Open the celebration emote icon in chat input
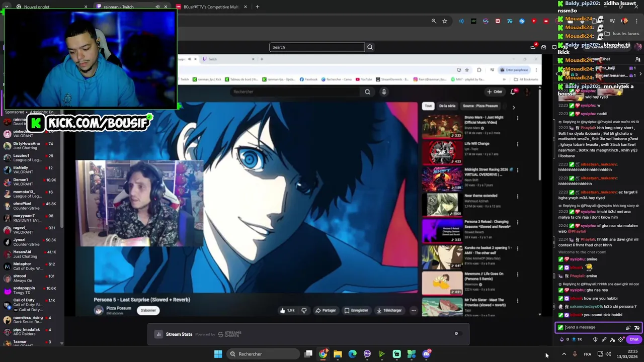This screenshot has width=644, height=362. coord(628,327)
